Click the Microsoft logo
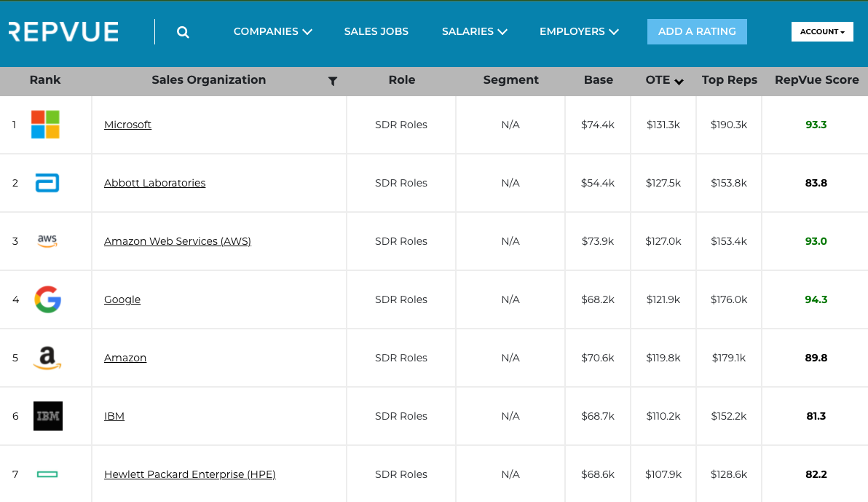 coord(45,125)
